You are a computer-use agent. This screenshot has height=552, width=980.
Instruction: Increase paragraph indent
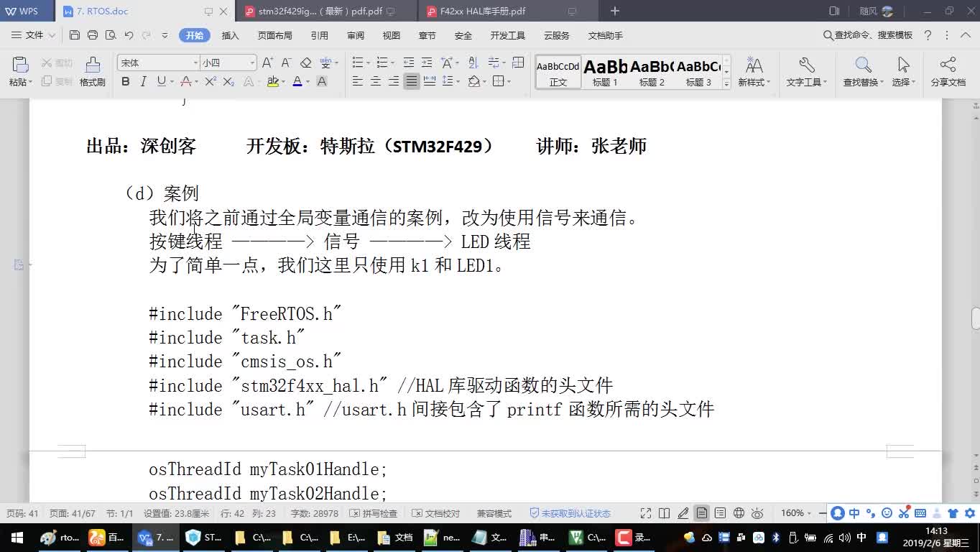[x=427, y=63]
